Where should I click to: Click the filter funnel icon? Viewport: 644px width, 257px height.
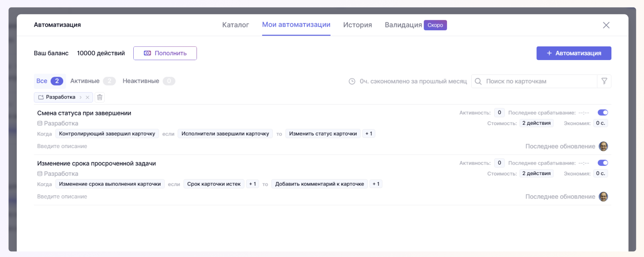pyautogui.click(x=604, y=81)
